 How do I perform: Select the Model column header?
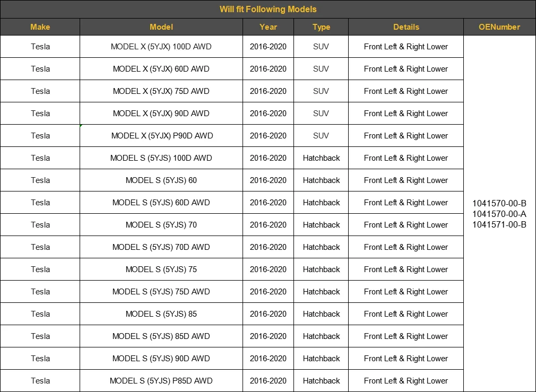point(161,27)
